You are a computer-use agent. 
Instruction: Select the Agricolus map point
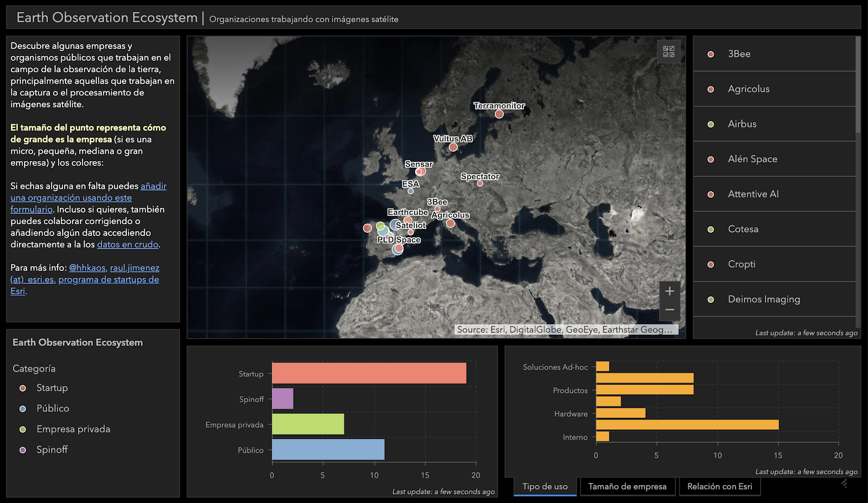(450, 223)
